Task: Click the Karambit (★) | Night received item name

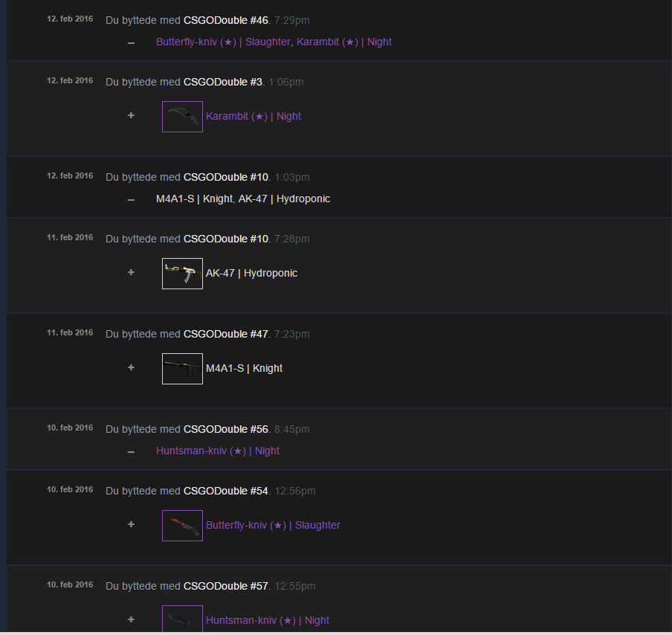Action: click(x=253, y=117)
